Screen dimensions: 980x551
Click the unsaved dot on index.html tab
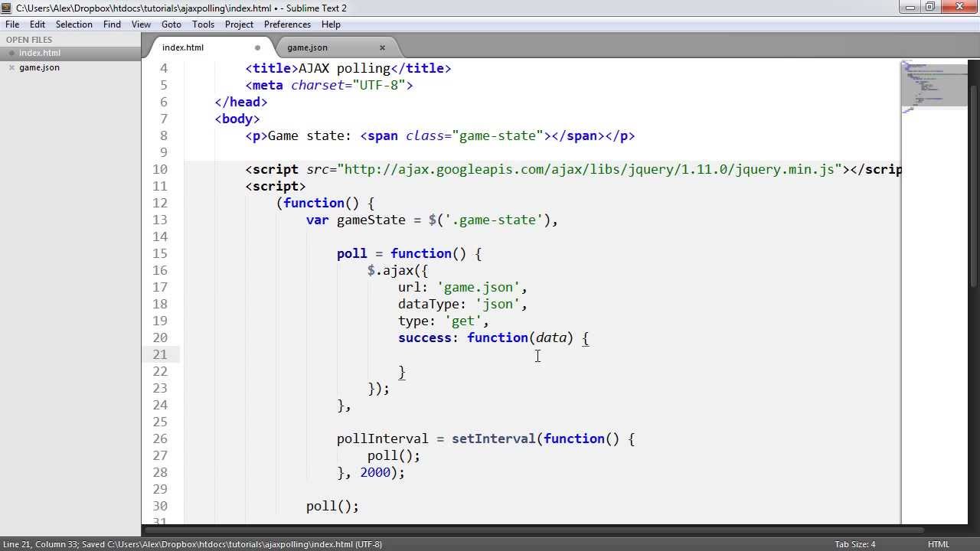tap(257, 47)
